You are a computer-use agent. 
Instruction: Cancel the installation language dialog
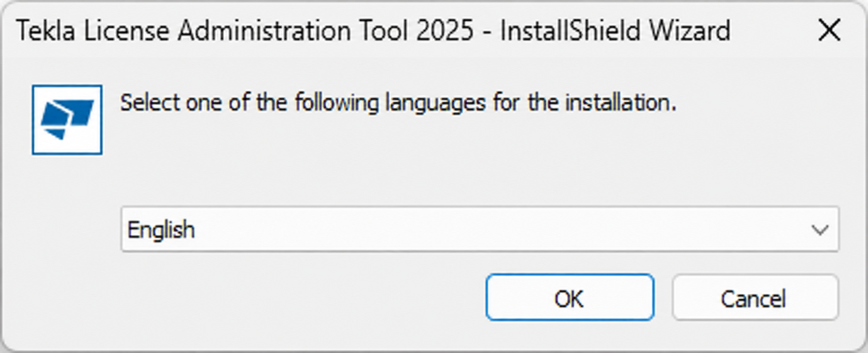(755, 297)
